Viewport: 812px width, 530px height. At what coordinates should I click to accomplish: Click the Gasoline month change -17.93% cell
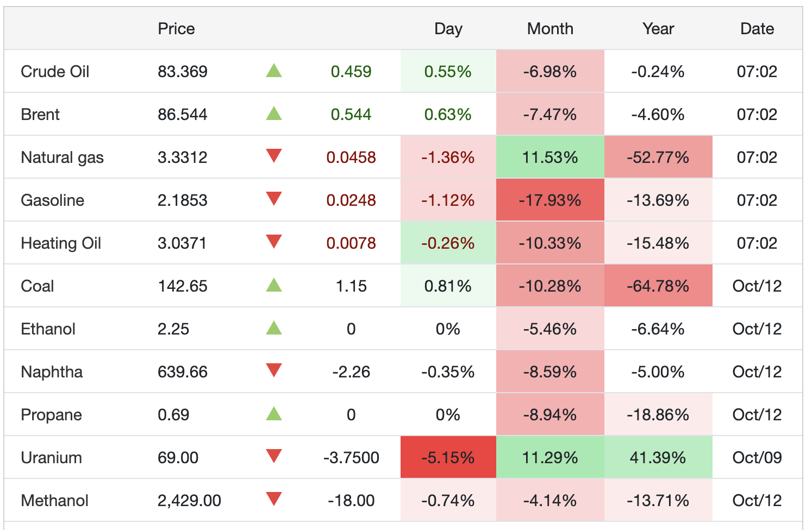(550, 200)
